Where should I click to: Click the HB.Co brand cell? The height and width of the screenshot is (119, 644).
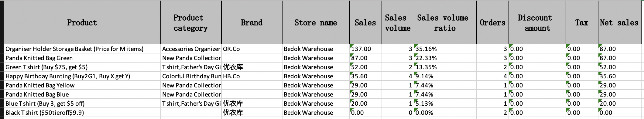click(252, 76)
